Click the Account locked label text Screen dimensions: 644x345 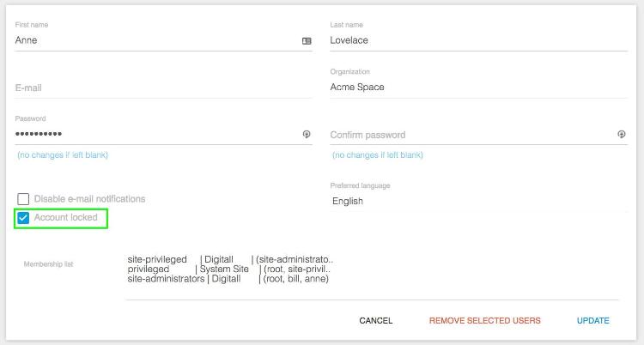pos(66,218)
